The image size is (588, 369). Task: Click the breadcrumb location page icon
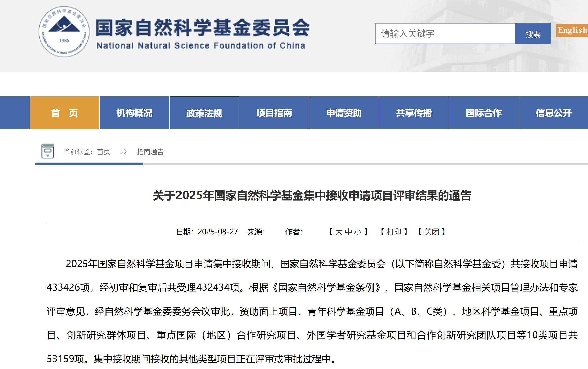48,151
